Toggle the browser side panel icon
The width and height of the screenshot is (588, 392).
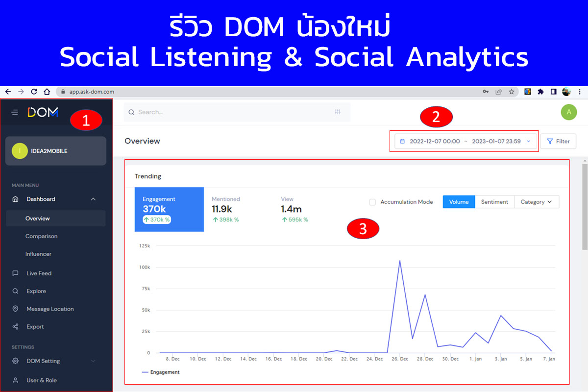[x=553, y=92]
